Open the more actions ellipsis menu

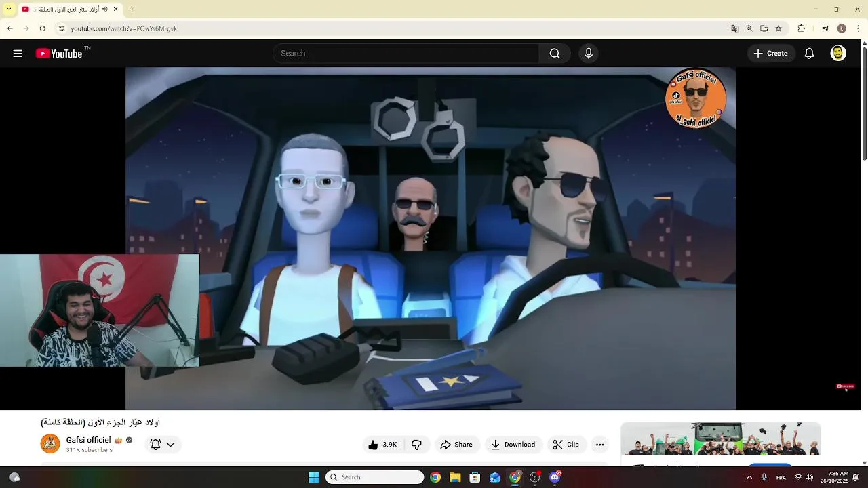tap(599, 445)
